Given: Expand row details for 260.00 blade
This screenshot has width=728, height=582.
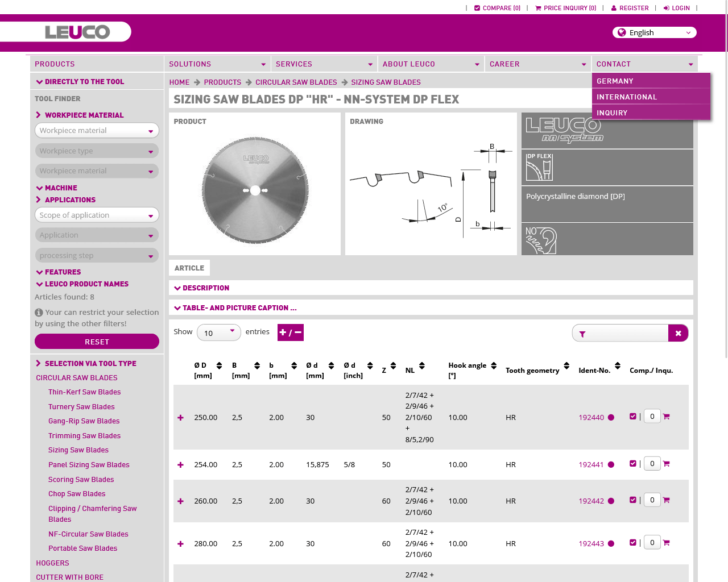Looking at the screenshot, I should (180, 501).
